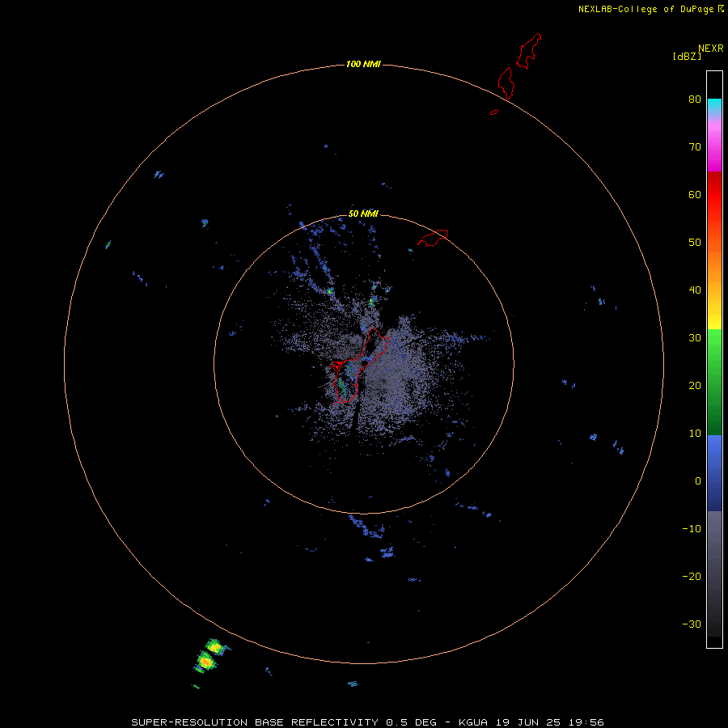Click the NEXLAB-College of DuPage watermark text
728x728 pixels.
650,9
